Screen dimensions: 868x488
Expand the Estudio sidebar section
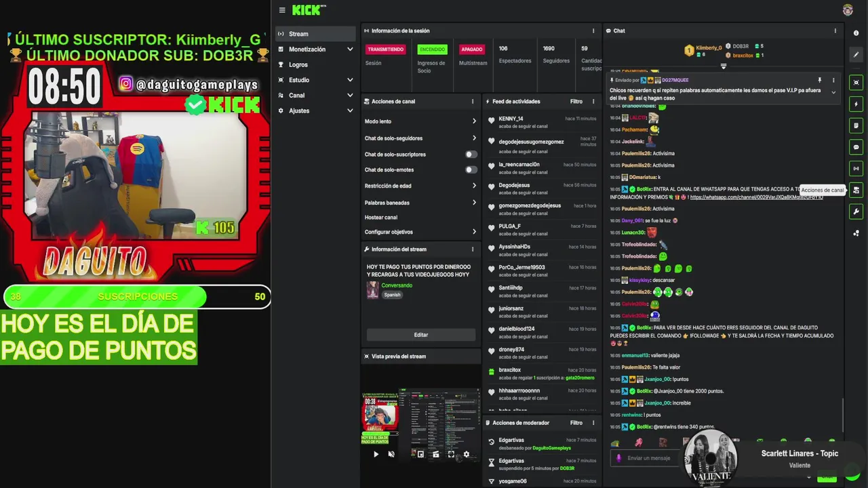(350, 80)
